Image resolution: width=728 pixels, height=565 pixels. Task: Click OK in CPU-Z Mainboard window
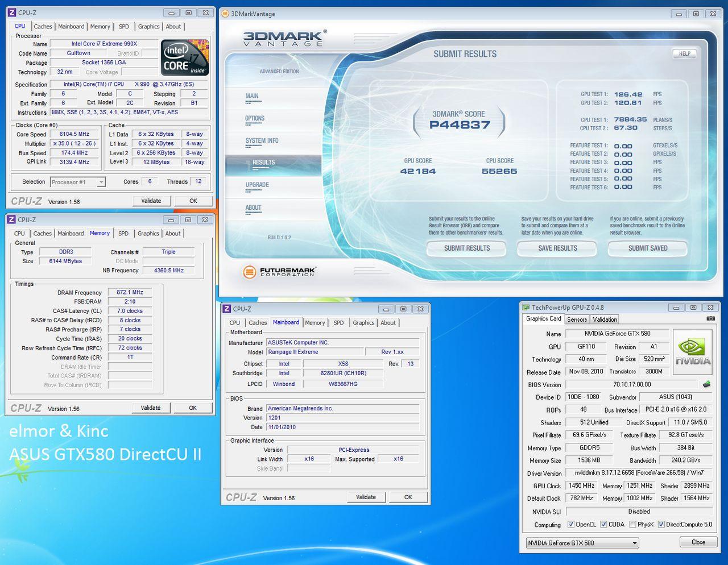tap(408, 497)
